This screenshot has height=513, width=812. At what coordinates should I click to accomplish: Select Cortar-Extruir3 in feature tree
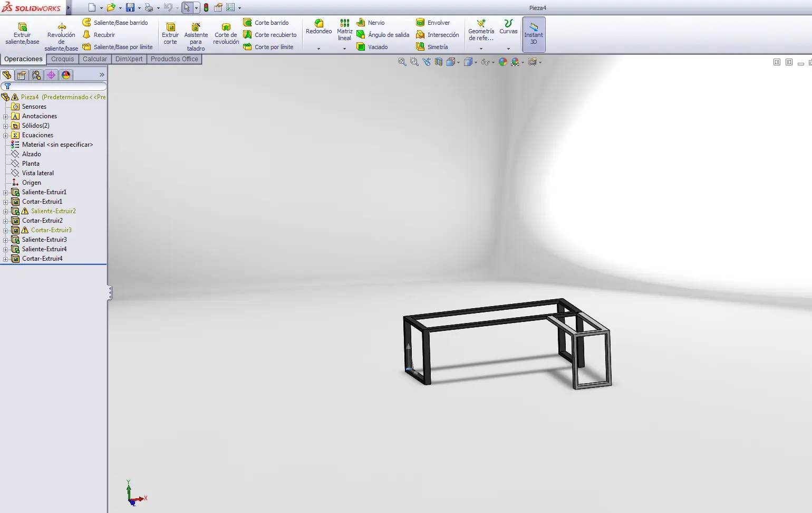click(x=51, y=230)
